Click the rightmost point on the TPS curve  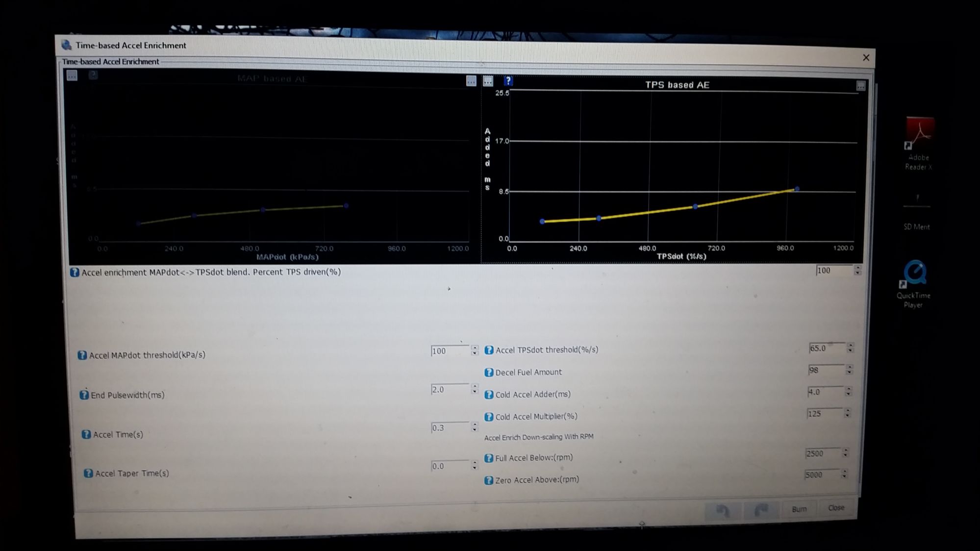pos(797,189)
